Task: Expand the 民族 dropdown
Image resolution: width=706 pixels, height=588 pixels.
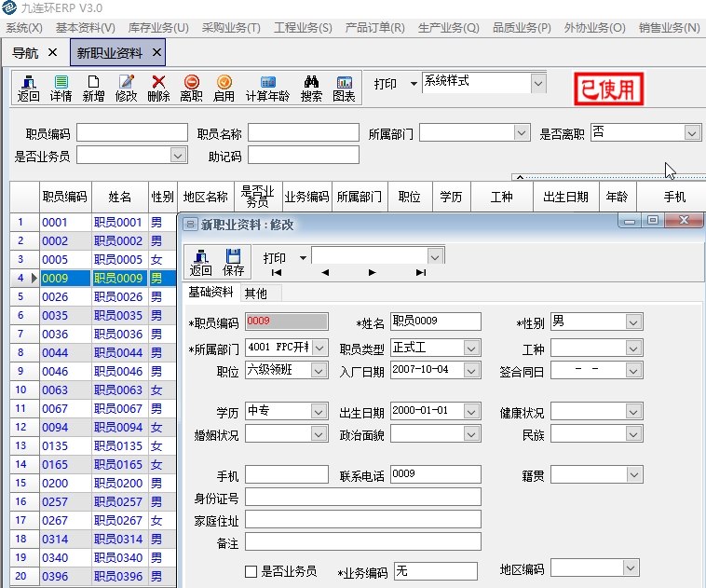Action: point(633,434)
